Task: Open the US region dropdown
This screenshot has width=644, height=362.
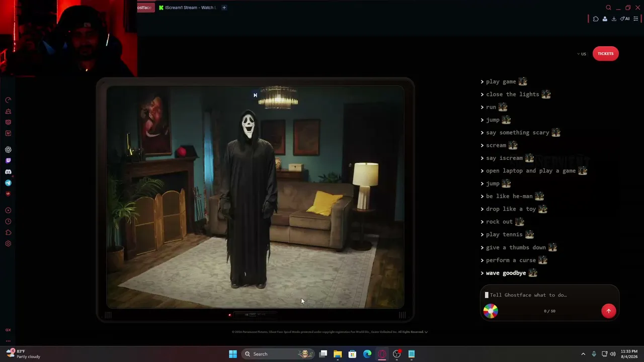Action: click(x=582, y=54)
